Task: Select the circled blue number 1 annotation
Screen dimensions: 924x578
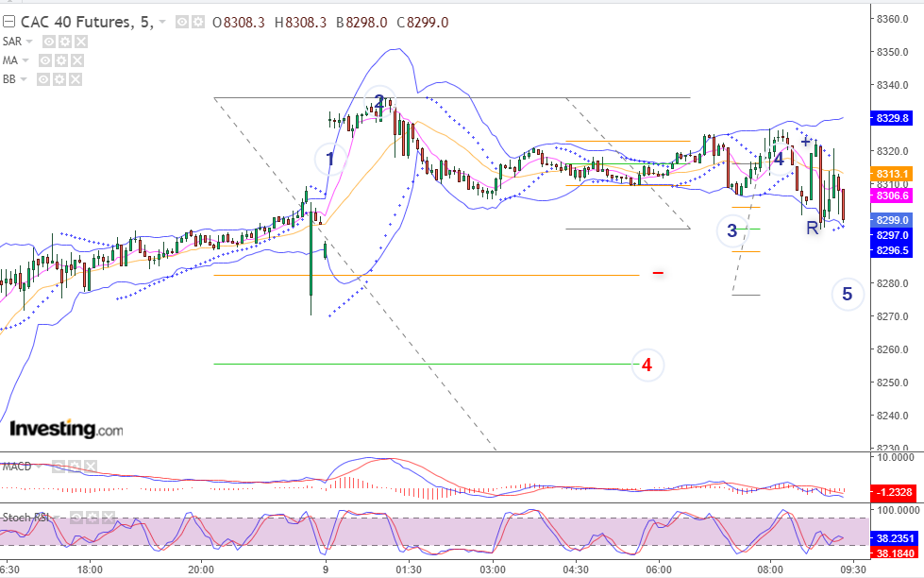Action: coord(330,160)
